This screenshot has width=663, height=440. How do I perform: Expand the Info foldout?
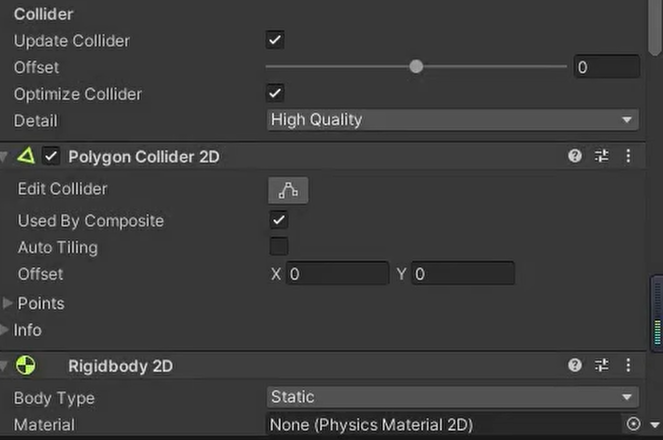point(9,330)
